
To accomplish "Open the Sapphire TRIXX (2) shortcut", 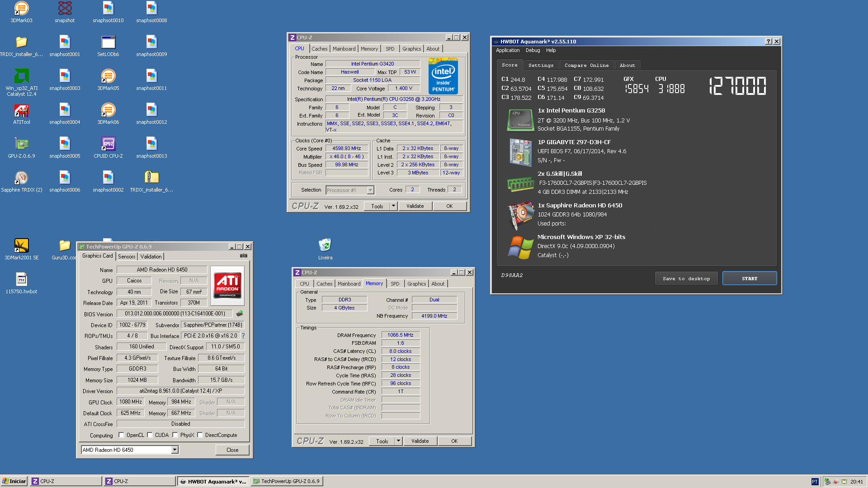I will coord(21,178).
